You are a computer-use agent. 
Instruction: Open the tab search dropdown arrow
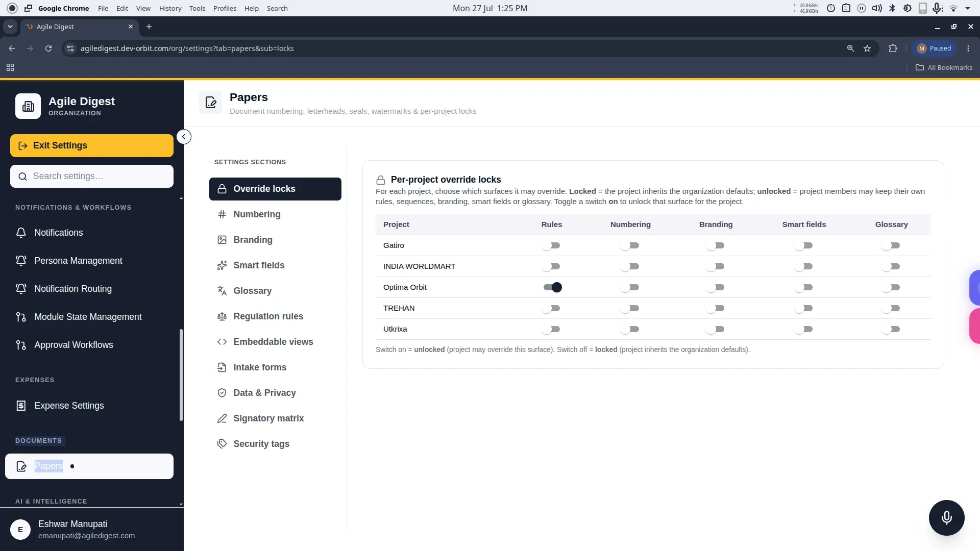point(10,27)
